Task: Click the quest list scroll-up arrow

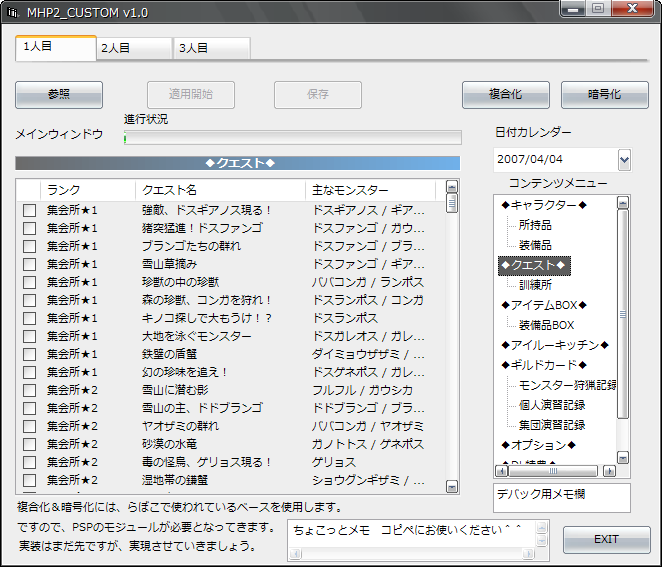Action: coord(451,187)
